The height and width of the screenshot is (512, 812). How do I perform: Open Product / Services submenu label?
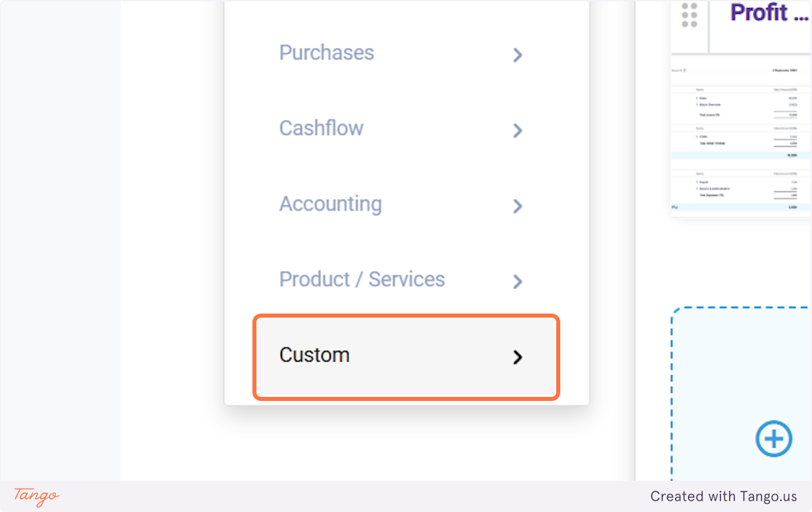362,279
